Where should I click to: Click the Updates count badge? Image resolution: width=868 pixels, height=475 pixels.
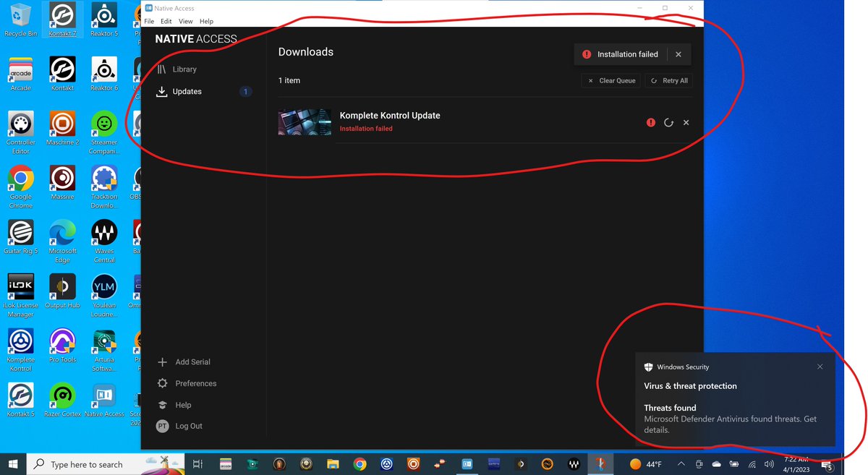point(246,92)
